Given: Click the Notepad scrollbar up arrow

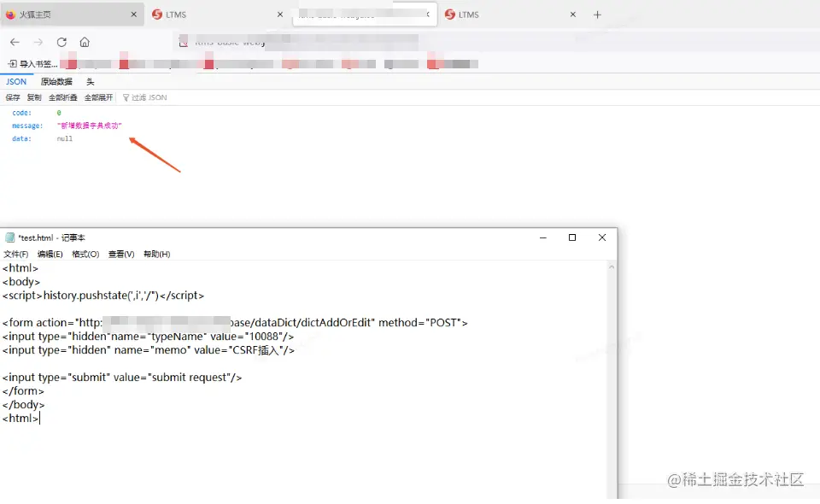Looking at the screenshot, I should click(x=612, y=267).
